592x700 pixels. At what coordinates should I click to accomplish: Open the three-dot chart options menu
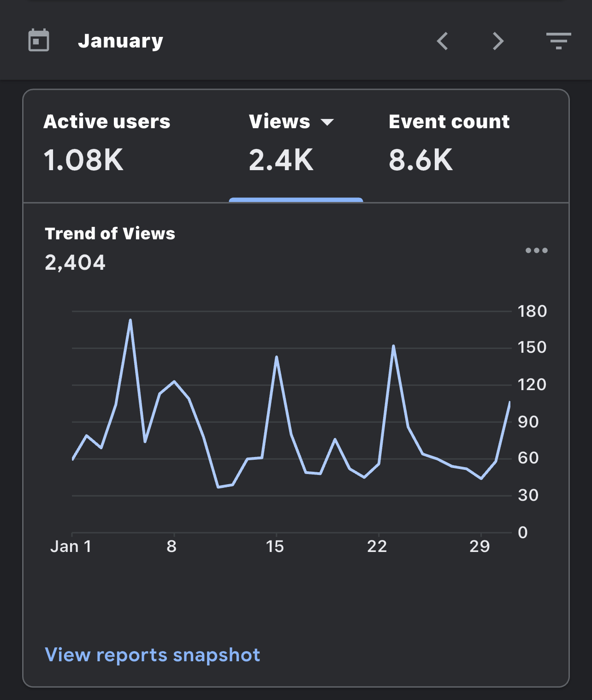click(x=537, y=250)
